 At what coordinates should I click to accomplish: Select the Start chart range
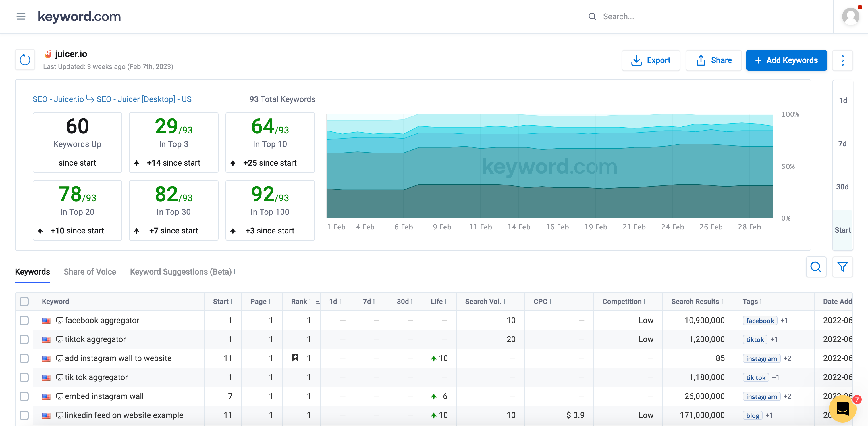843,230
